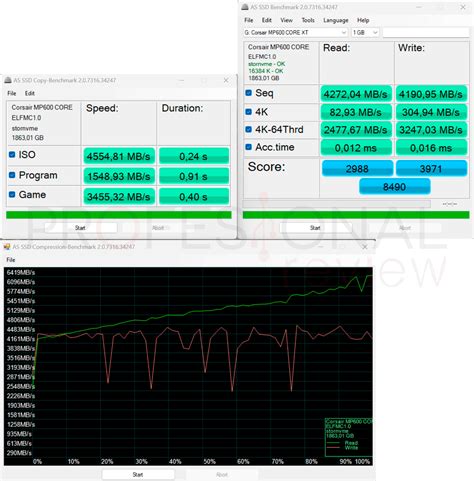Click Abort in AS SSD Benchmark window

pos(405,228)
